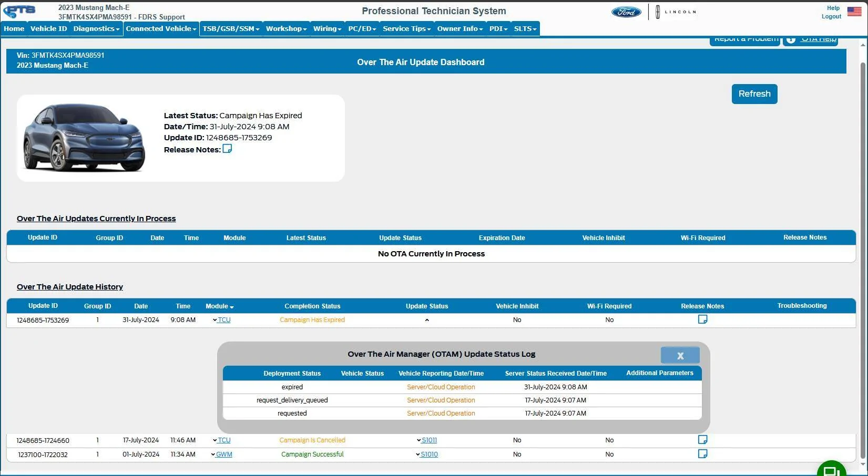Image resolution: width=868 pixels, height=476 pixels.
Task: Open the TSB/GSB/SSM menu
Action: (231, 29)
